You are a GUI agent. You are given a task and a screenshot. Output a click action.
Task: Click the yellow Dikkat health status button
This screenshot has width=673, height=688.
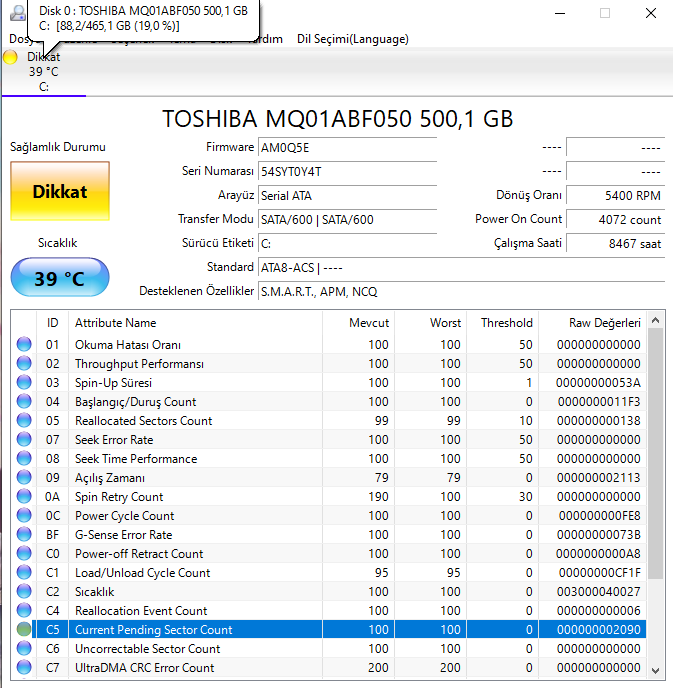pos(60,191)
